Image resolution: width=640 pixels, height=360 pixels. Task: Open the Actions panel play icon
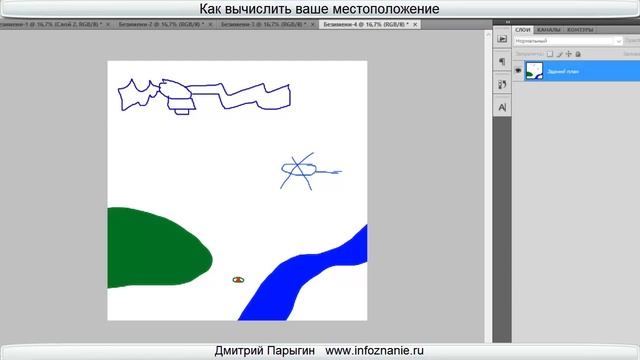[502, 39]
